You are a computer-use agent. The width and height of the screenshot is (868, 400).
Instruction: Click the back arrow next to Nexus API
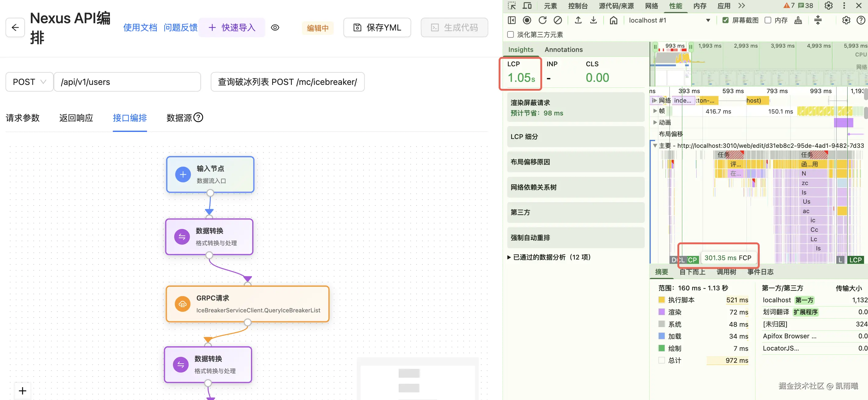[x=15, y=27]
